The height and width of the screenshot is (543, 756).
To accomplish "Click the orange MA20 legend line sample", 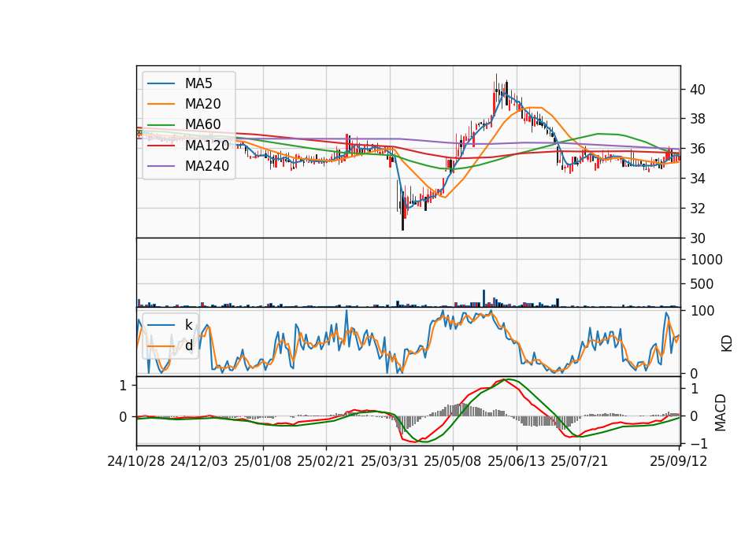I will [x=161, y=104].
